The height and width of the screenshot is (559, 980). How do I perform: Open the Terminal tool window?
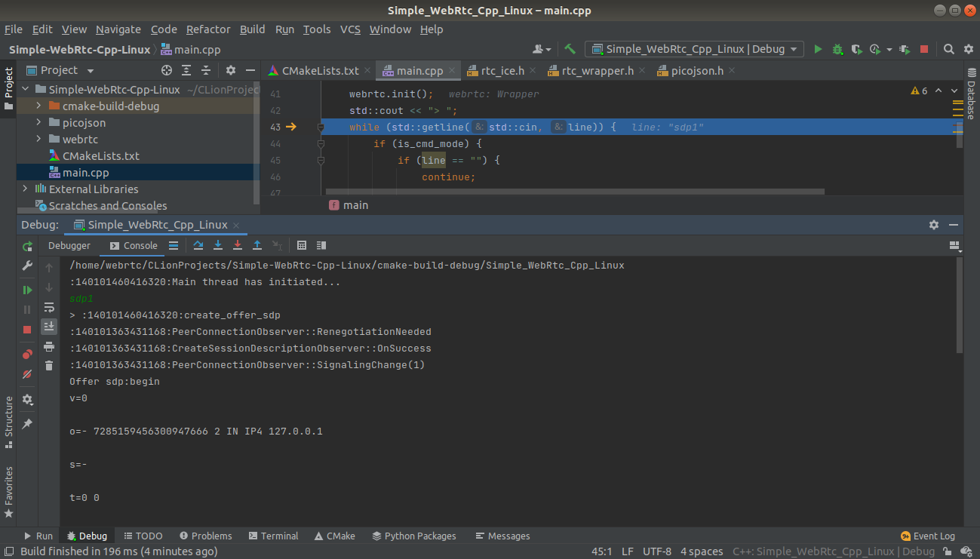tap(272, 536)
